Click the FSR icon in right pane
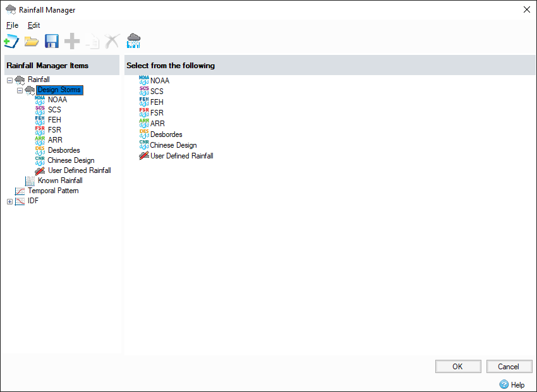This screenshot has height=392, width=537. coord(144,112)
